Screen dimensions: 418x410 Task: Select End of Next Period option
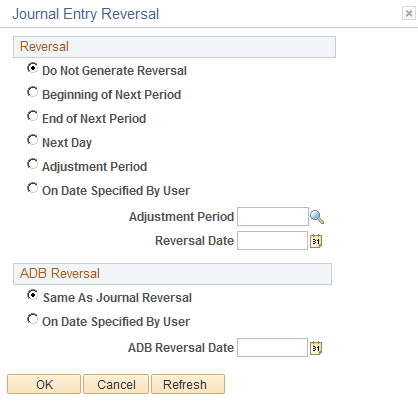(32, 116)
